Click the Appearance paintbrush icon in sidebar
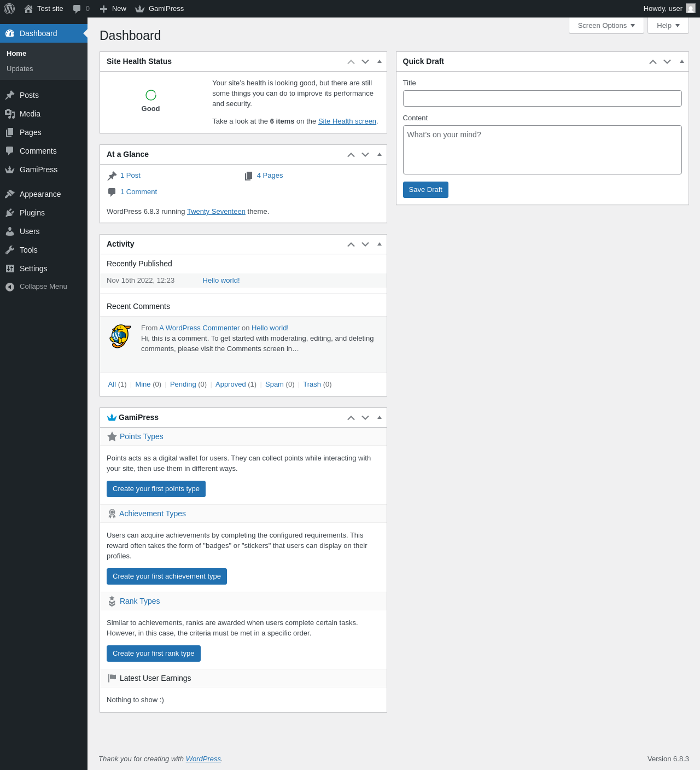The image size is (700, 770). click(10, 194)
